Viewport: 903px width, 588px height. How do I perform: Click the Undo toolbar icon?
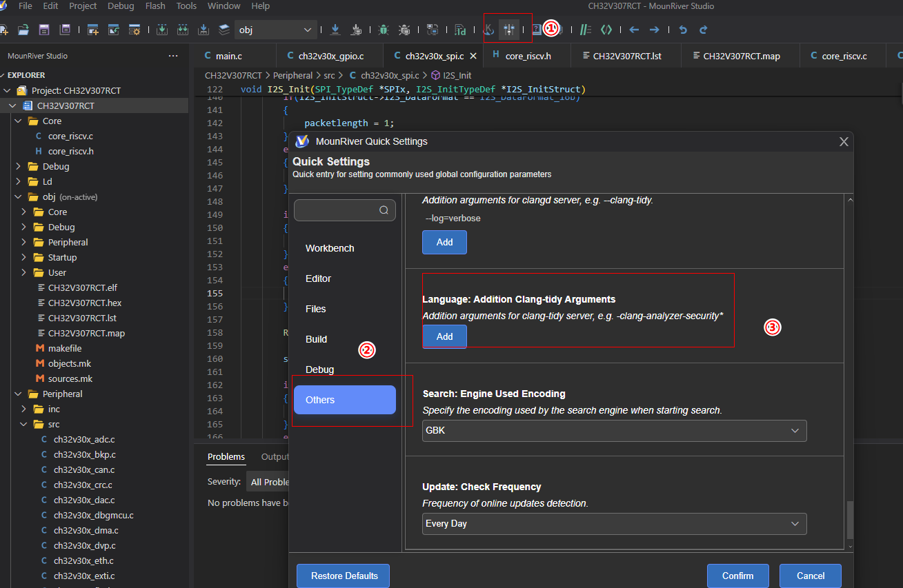(x=683, y=30)
